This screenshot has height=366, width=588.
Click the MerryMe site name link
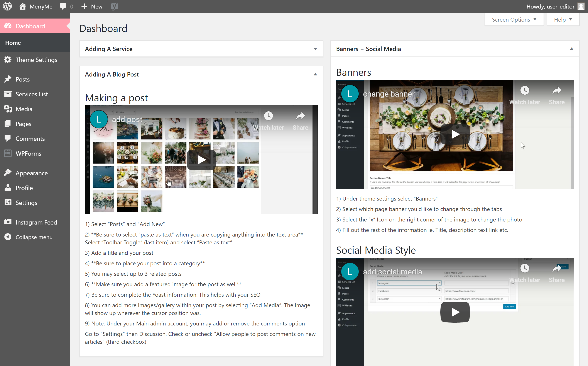tap(41, 7)
